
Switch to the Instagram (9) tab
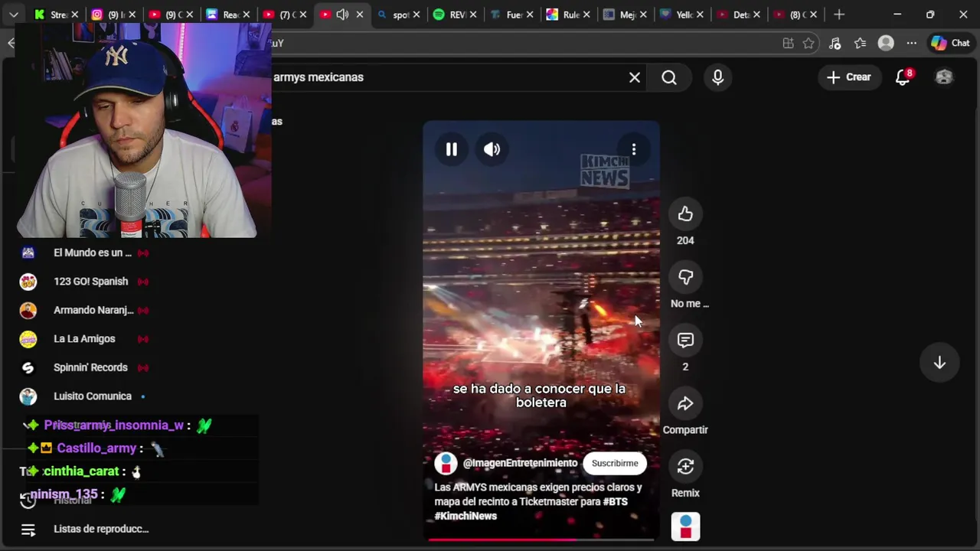(x=113, y=15)
